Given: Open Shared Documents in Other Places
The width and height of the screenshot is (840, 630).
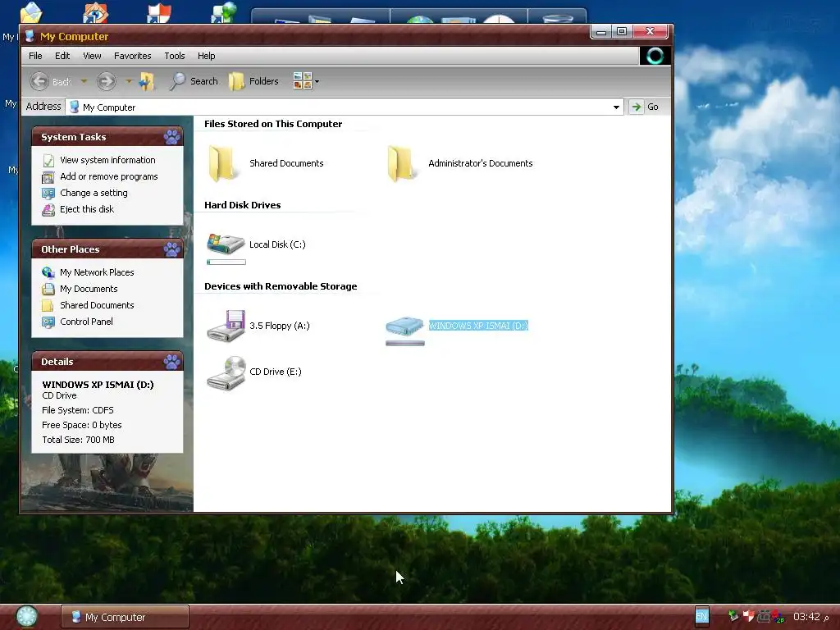Looking at the screenshot, I should [97, 305].
